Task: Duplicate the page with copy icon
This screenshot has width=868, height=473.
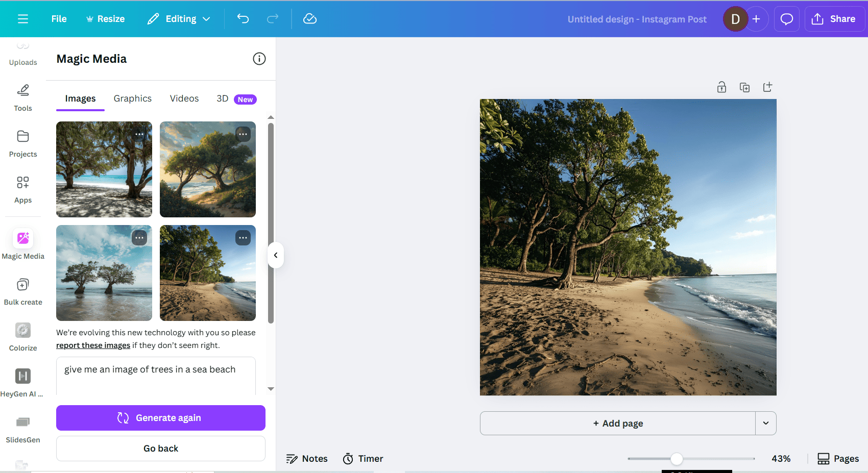Action: point(744,87)
